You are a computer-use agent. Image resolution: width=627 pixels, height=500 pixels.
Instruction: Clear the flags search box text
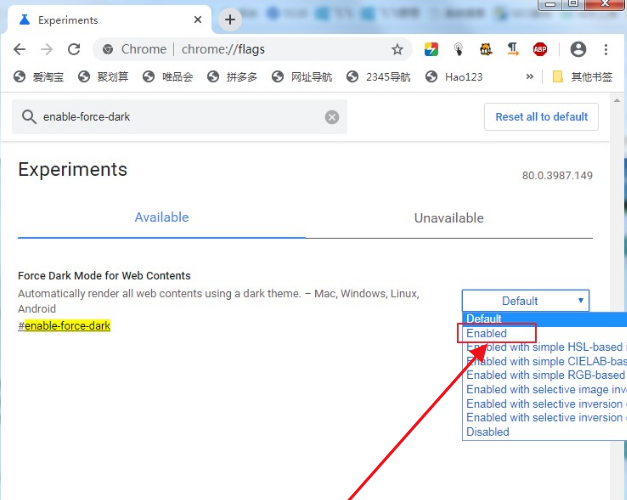pos(332,117)
